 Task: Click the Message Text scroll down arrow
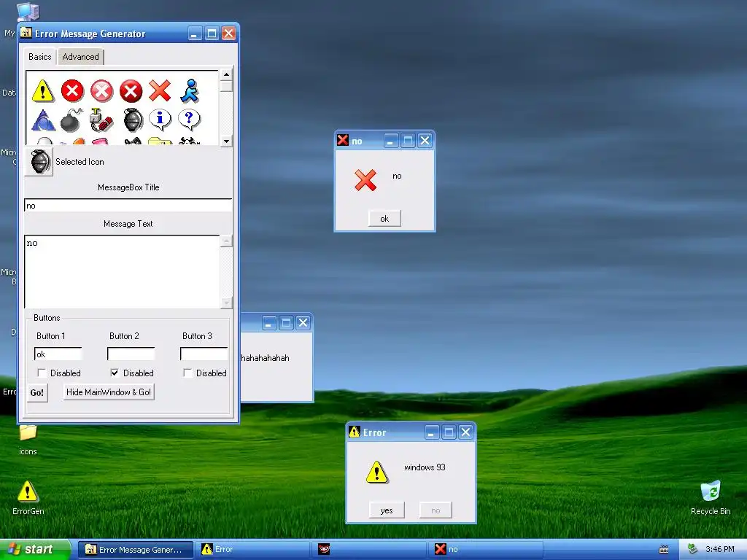click(x=226, y=303)
